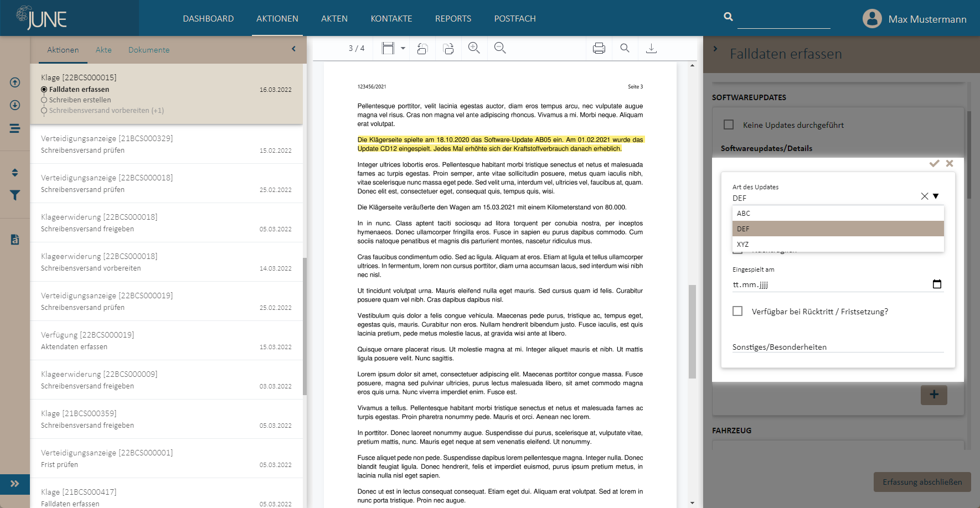980x508 pixels.
Task: Click the document viewer vertical scrollbar thumb
Action: click(x=692, y=331)
